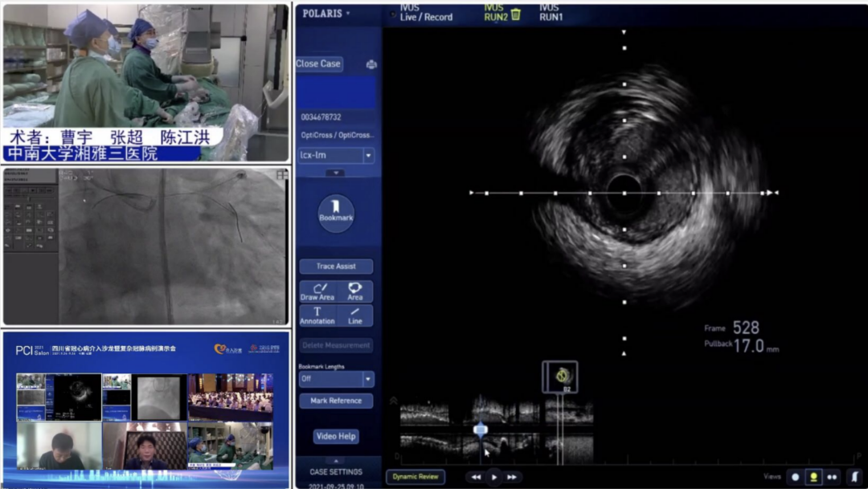This screenshot has width=868, height=489.
Task: Switch to IVUS RUN1 tab
Action: pos(551,13)
